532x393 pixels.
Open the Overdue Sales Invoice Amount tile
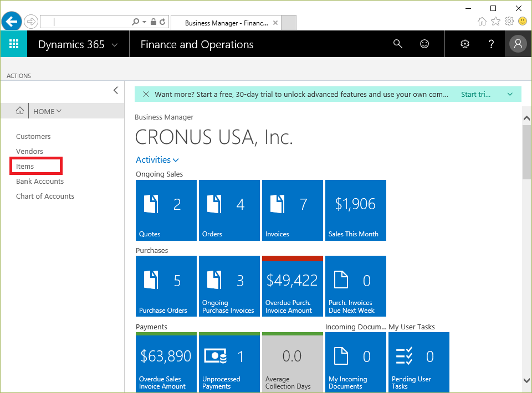point(166,362)
